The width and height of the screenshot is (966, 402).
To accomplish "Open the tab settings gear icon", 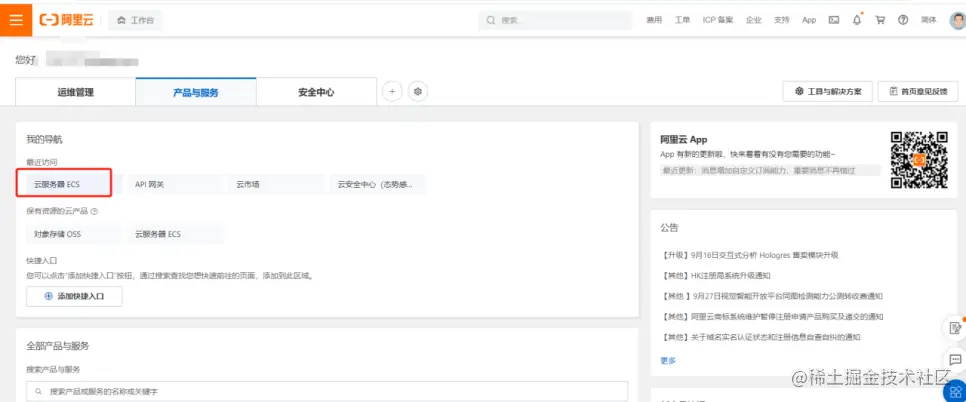I will pos(418,92).
